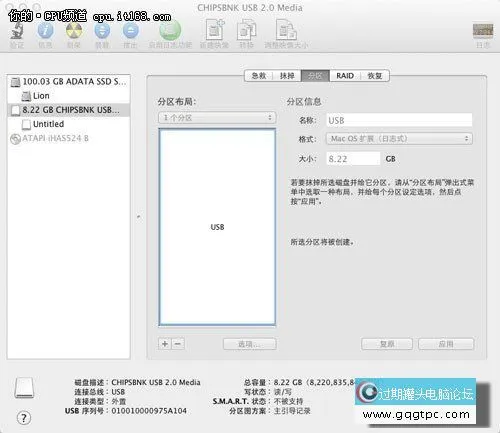Select the Lion volume in sidebar

[68, 96]
